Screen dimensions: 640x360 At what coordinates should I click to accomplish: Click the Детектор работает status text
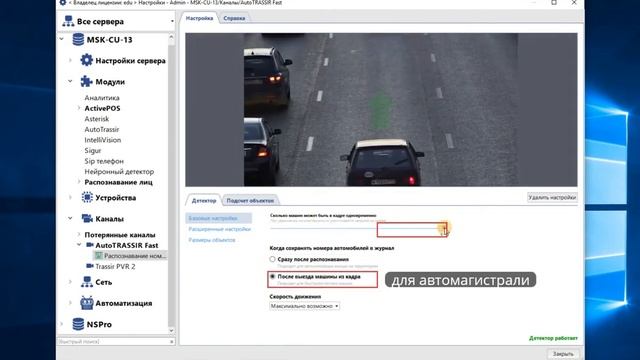click(553, 338)
